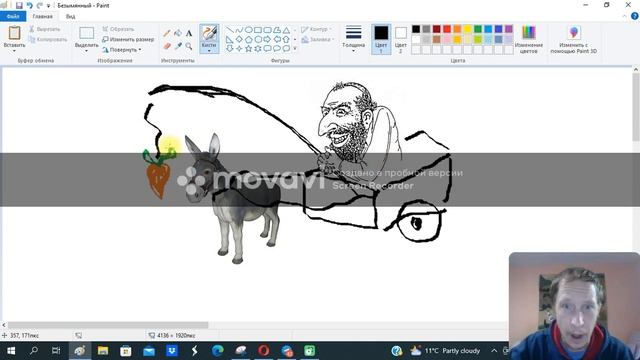Open the Файл menu

(x=13, y=16)
